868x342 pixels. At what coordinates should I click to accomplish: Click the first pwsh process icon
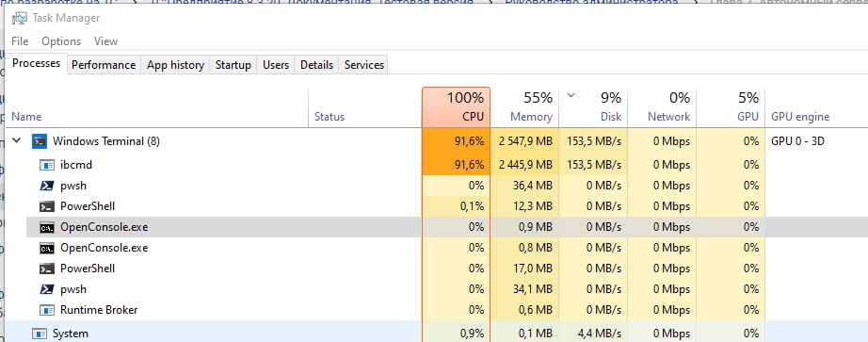[47, 186]
